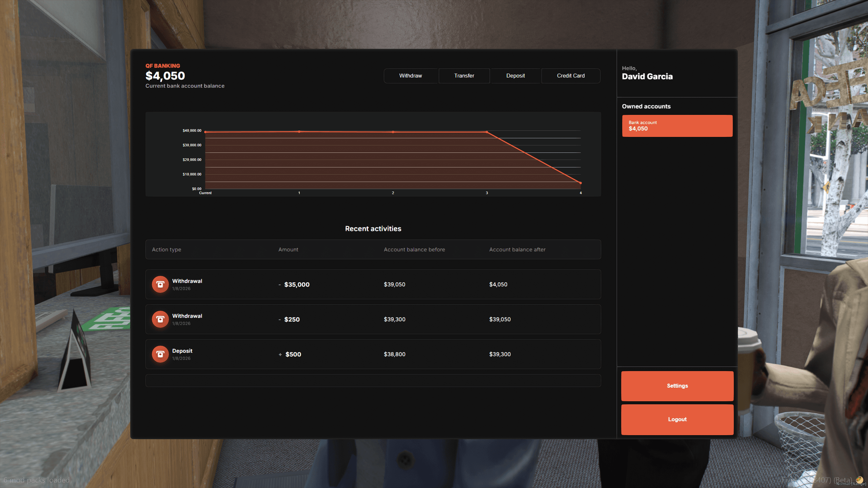The width and height of the screenshot is (868, 488).
Task: Click the 'Account balance before' column header
Action: (x=414, y=249)
